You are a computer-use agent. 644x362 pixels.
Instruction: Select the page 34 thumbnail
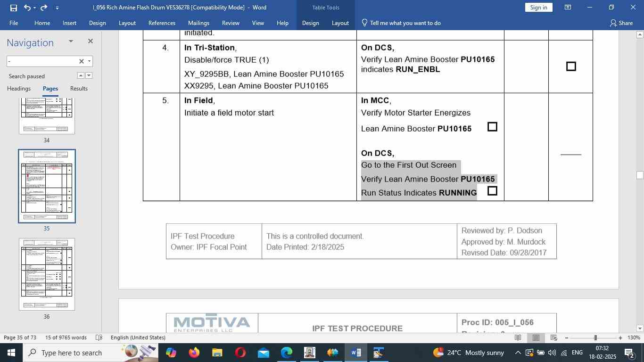click(47, 116)
